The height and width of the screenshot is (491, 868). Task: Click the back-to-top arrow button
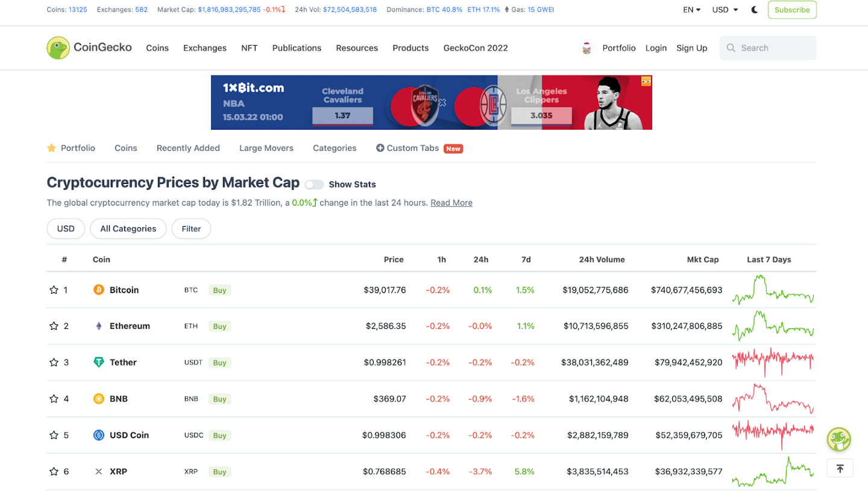click(840, 468)
